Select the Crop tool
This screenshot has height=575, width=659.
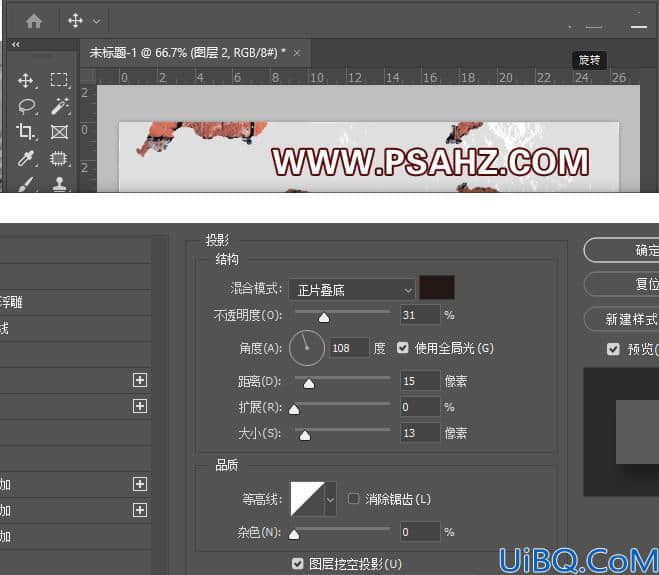[26, 132]
